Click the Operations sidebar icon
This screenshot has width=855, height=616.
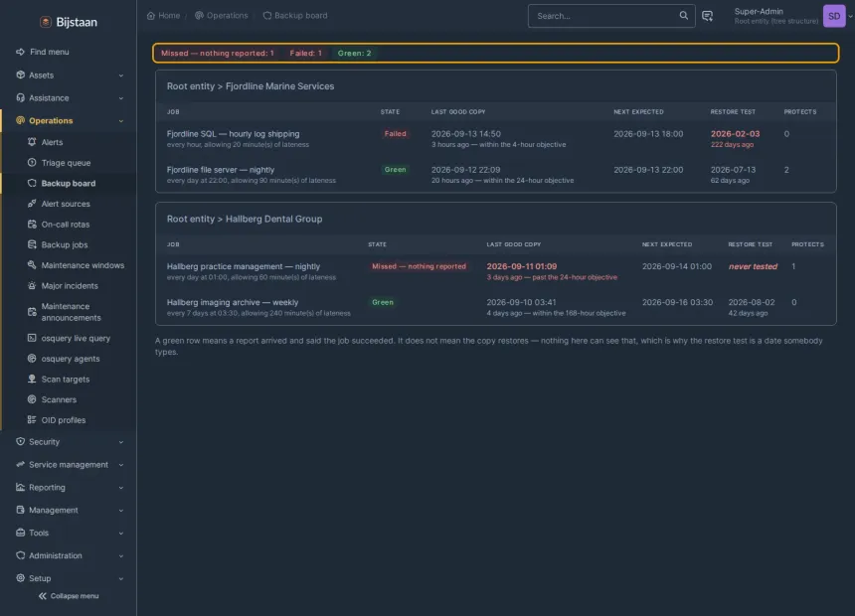pyautogui.click(x=20, y=120)
